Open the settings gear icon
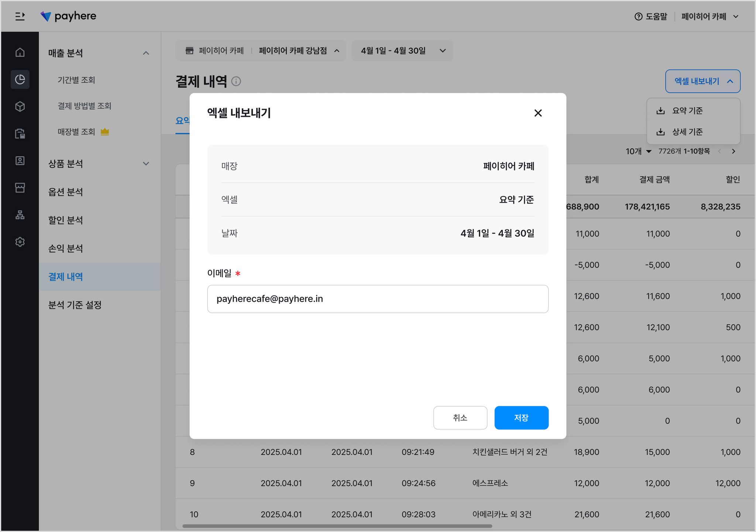The image size is (756, 532). tap(20, 242)
